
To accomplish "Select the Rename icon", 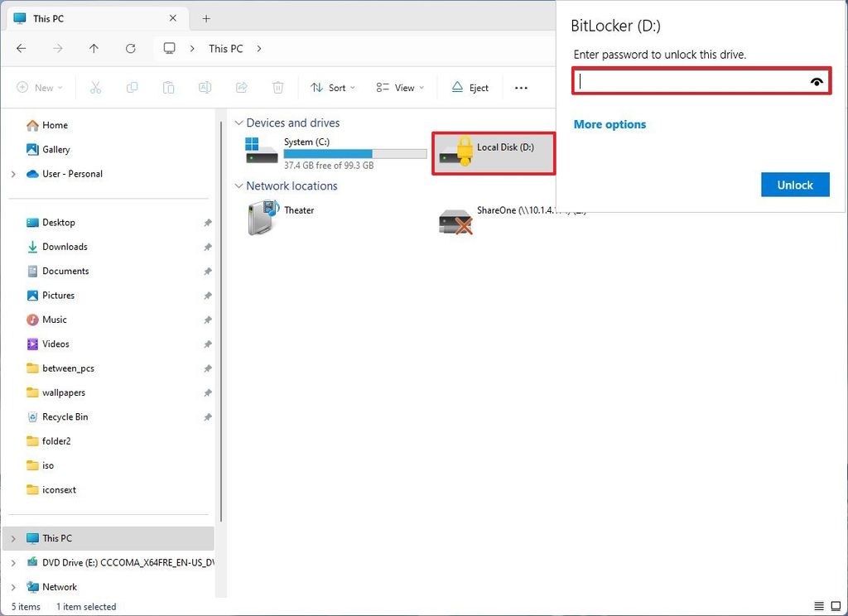I will pyautogui.click(x=205, y=87).
